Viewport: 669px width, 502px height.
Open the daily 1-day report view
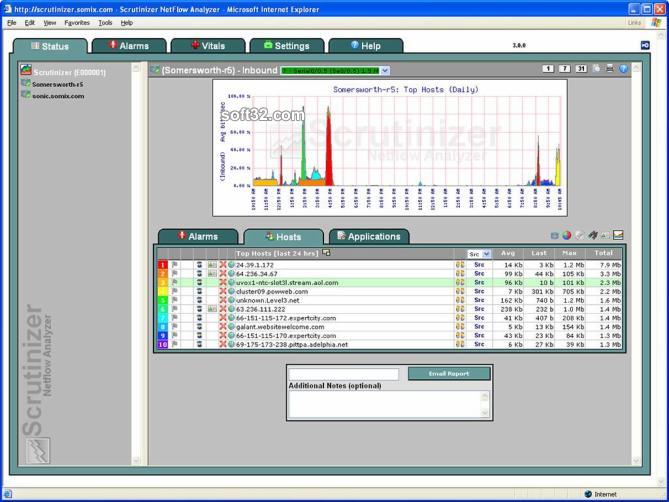[x=548, y=69]
